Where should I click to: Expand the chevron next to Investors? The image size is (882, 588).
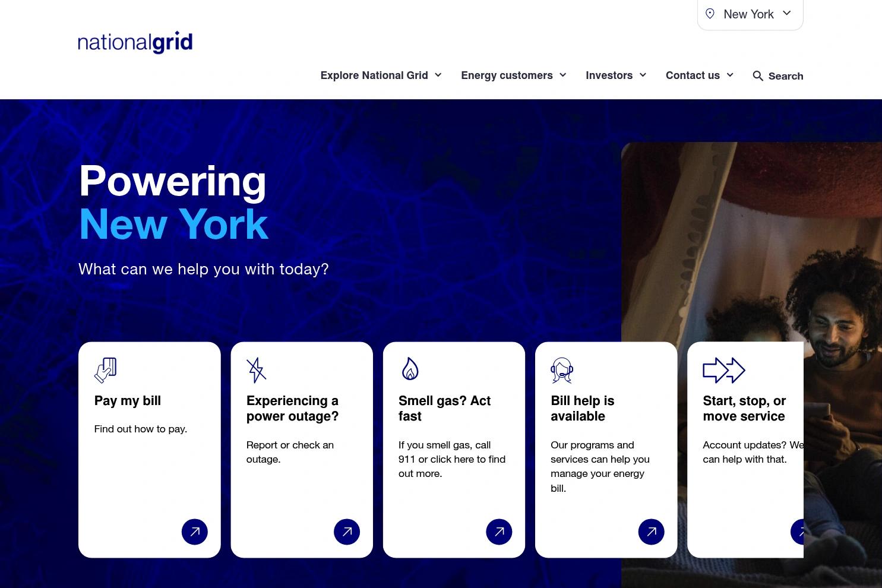[643, 75]
